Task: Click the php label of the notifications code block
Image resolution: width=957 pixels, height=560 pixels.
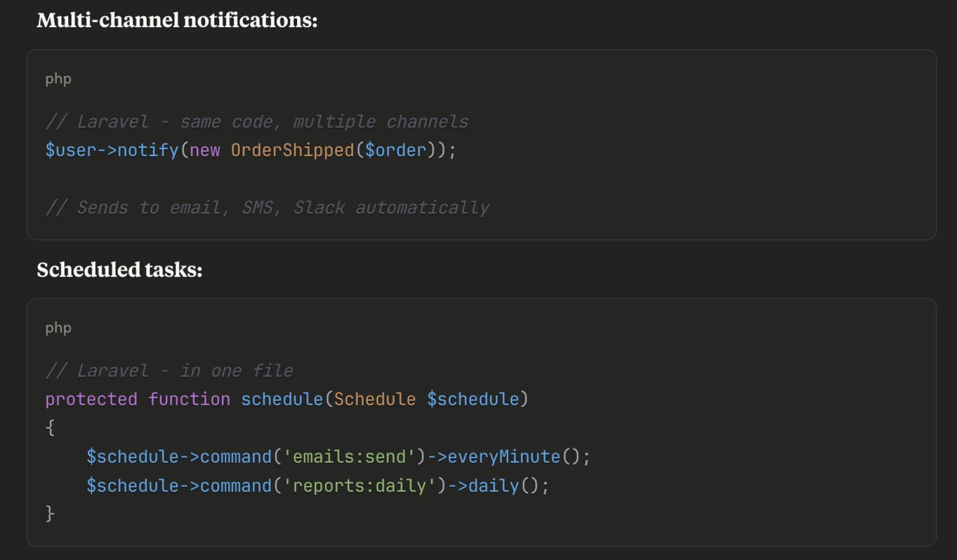Action: pyautogui.click(x=58, y=79)
